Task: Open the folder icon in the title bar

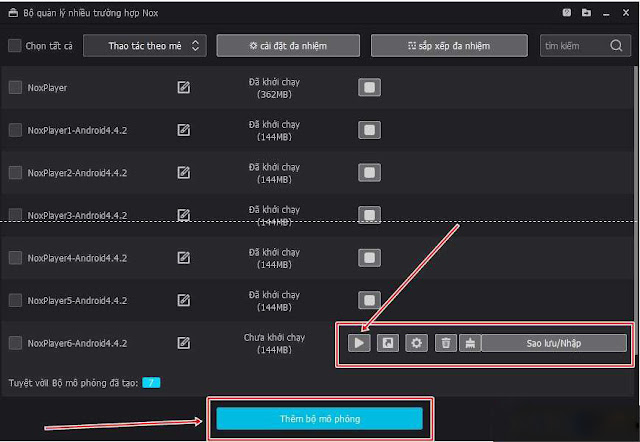Action: [587, 13]
